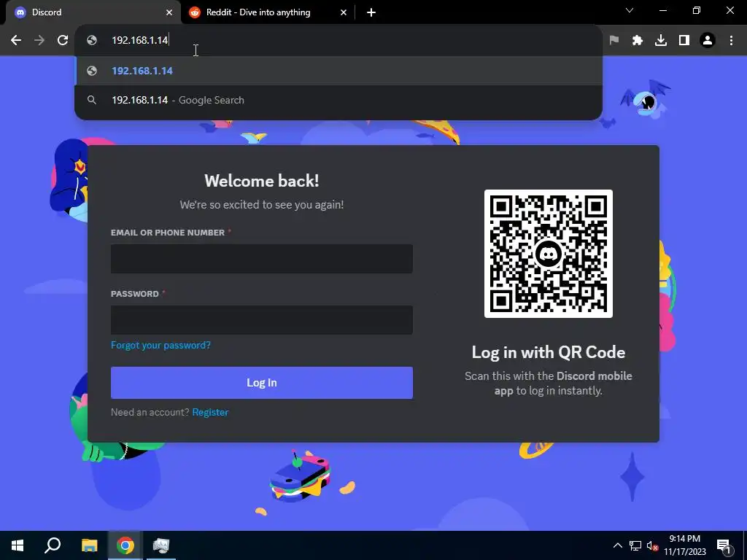Click the Forgot your password? link
The width and height of the screenshot is (747, 560).
(x=160, y=345)
